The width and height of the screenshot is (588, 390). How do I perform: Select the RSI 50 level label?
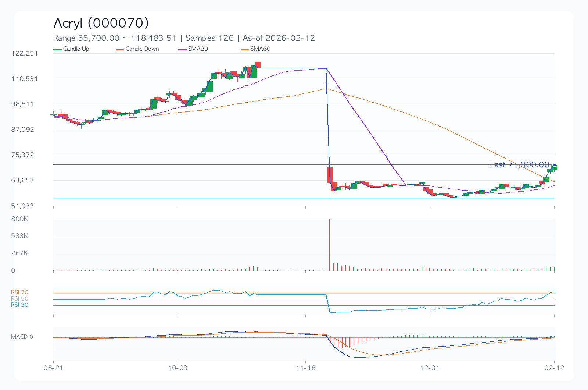click(19, 299)
